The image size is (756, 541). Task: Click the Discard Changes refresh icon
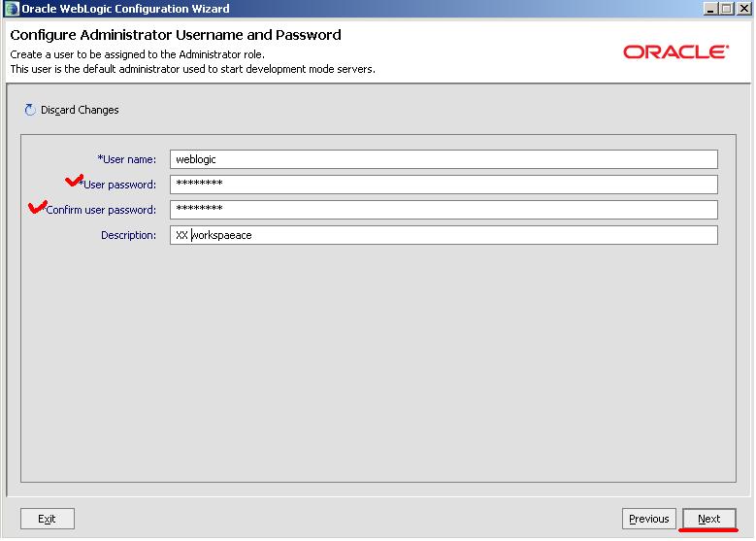(x=30, y=110)
